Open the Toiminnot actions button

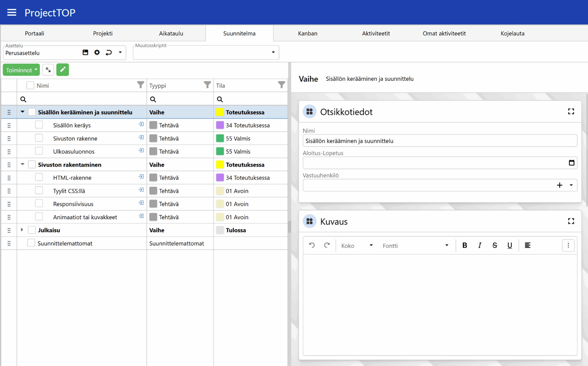point(21,70)
